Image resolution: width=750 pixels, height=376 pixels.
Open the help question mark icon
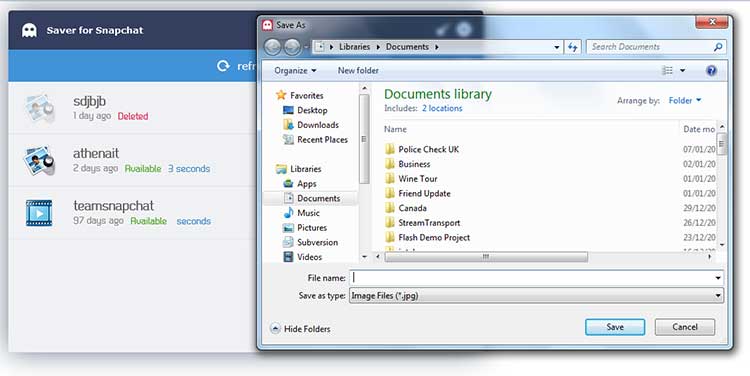(x=711, y=71)
